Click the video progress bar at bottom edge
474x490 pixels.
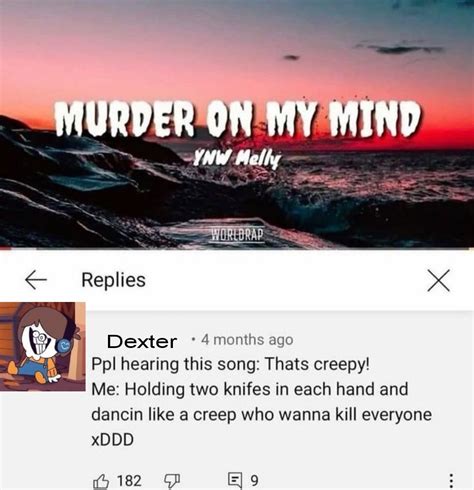click(237, 249)
